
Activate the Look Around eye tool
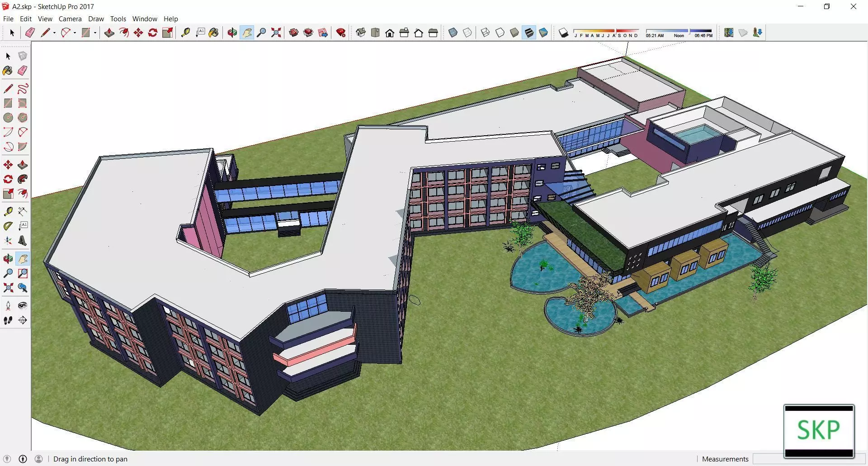(23, 306)
